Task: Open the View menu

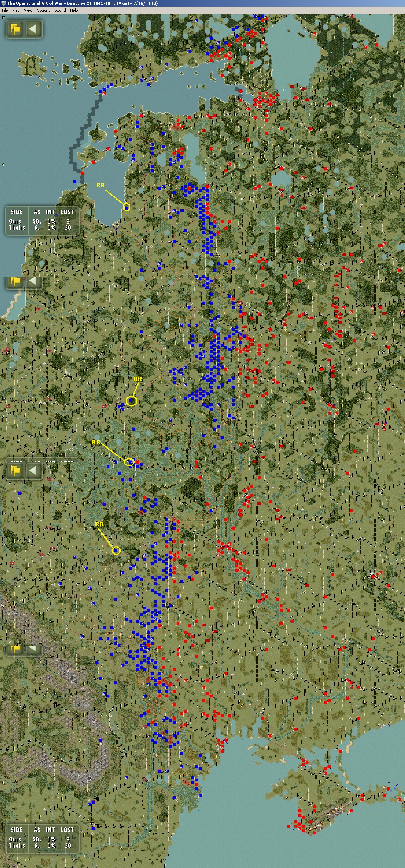Action: coord(28,10)
